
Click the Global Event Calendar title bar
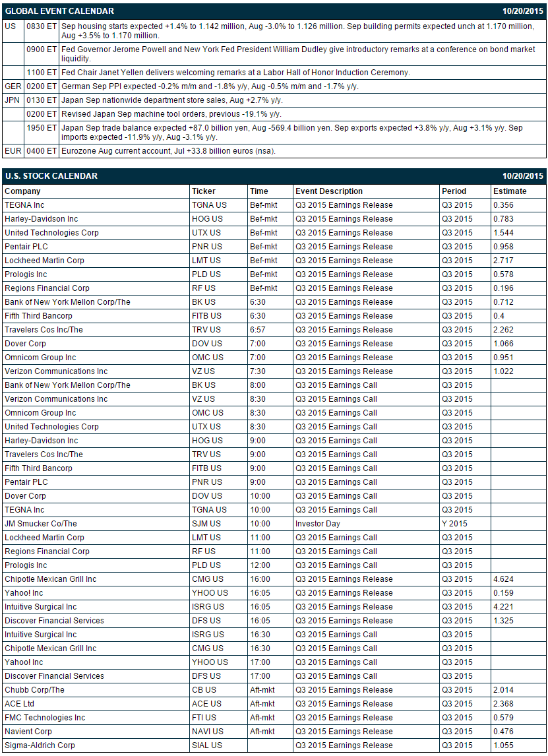point(274,11)
